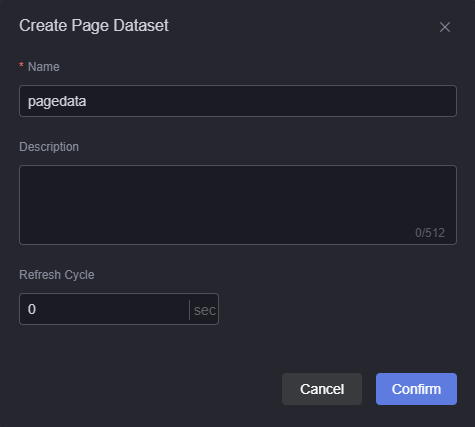Click the sec unit suffix
This screenshot has height=427, width=475.
pyautogui.click(x=205, y=310)
